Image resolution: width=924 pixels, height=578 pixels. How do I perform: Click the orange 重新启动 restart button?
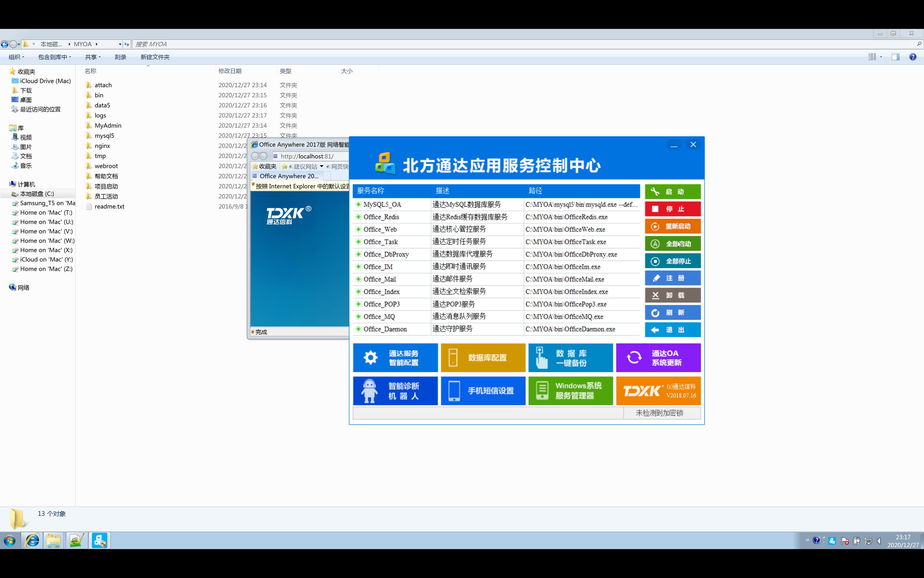673,226
